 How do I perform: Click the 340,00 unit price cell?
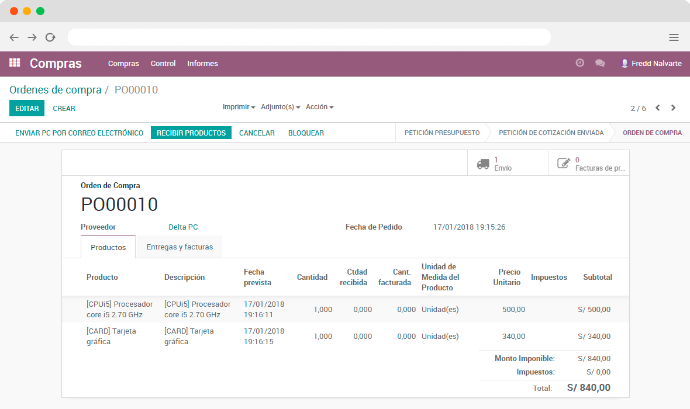pyautogui.click(x=514, y=336)
